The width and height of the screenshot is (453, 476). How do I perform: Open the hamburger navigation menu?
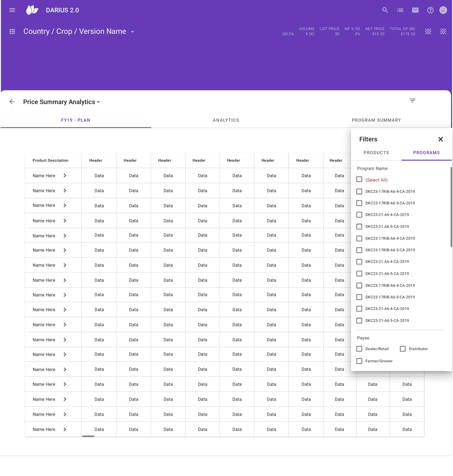pyautogui.click(x=12, y=10)
